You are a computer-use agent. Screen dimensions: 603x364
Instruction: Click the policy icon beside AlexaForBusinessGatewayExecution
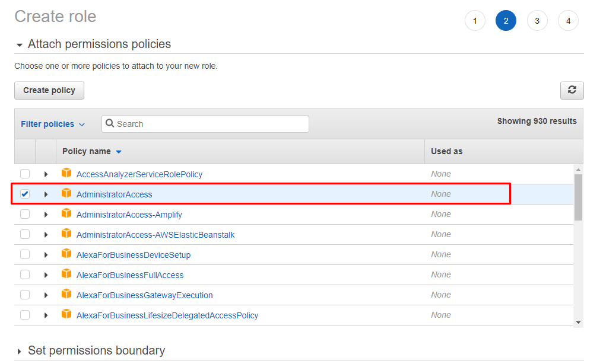click(66, 295)
